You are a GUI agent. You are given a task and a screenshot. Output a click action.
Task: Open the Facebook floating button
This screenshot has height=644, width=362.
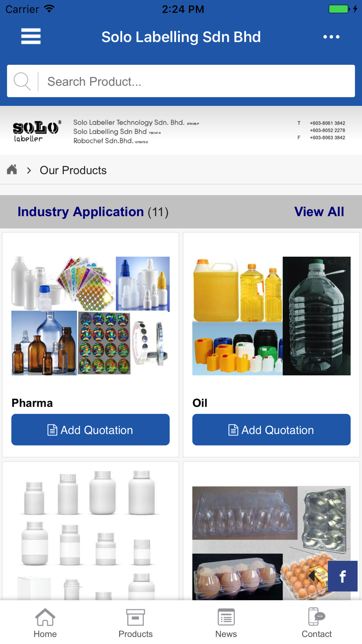coord(342,576)
